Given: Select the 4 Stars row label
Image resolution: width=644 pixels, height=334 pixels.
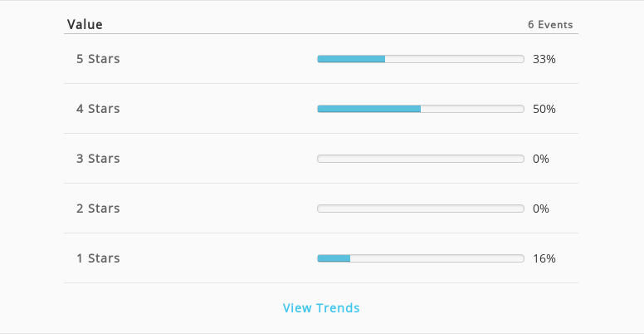Looking at the screenshot, I should coord(98,109).
